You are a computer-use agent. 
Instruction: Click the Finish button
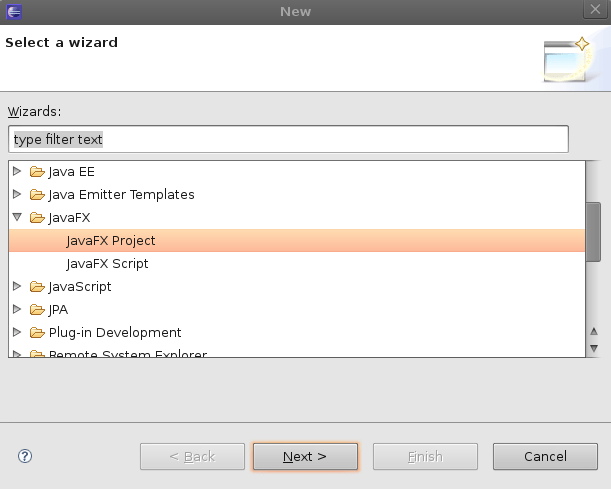(x=425, y=456)
